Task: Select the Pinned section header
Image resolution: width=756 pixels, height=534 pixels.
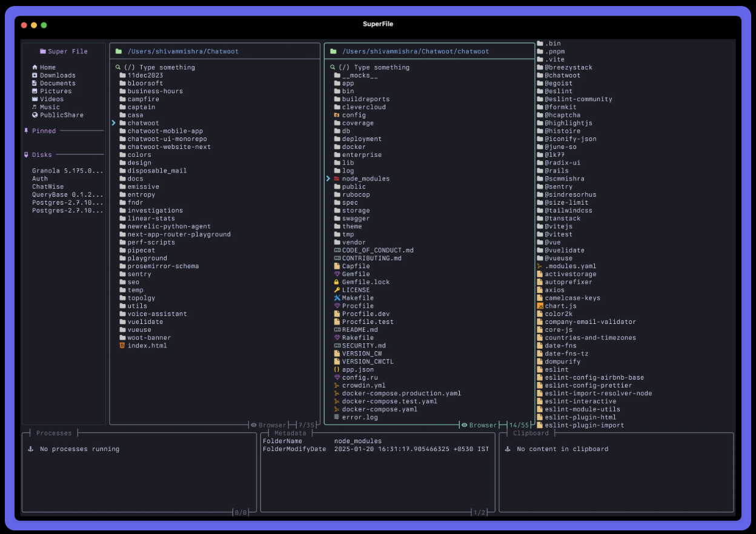Action: (44, 131)
